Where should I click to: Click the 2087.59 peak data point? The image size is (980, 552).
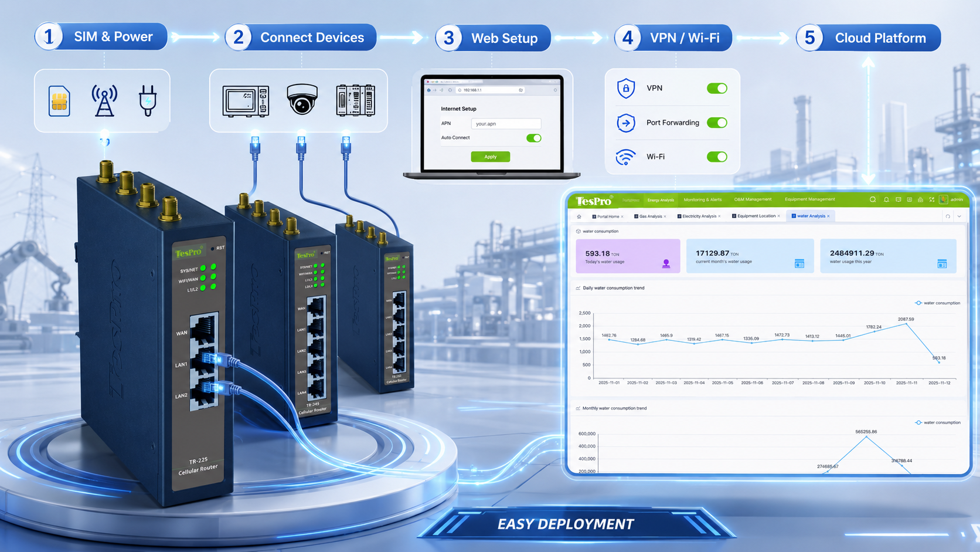[906, 323]
